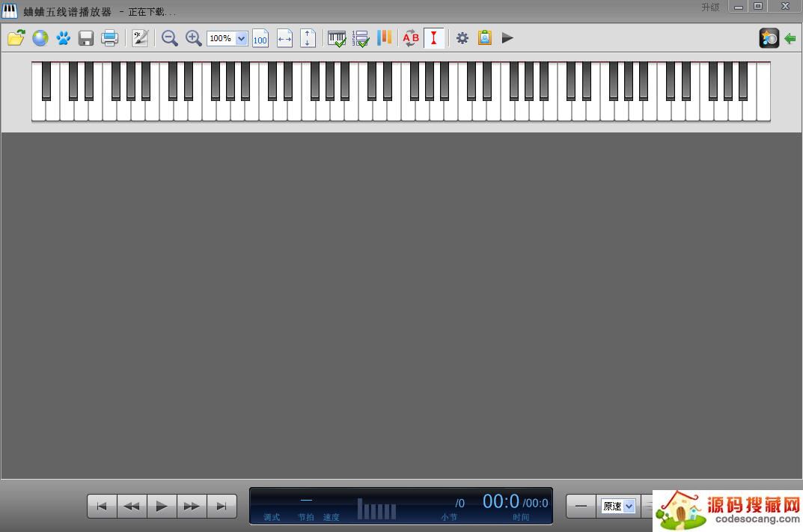Screen dimensions: 803x532
Task: Click the globe online library icon
Action: [40, 38]
